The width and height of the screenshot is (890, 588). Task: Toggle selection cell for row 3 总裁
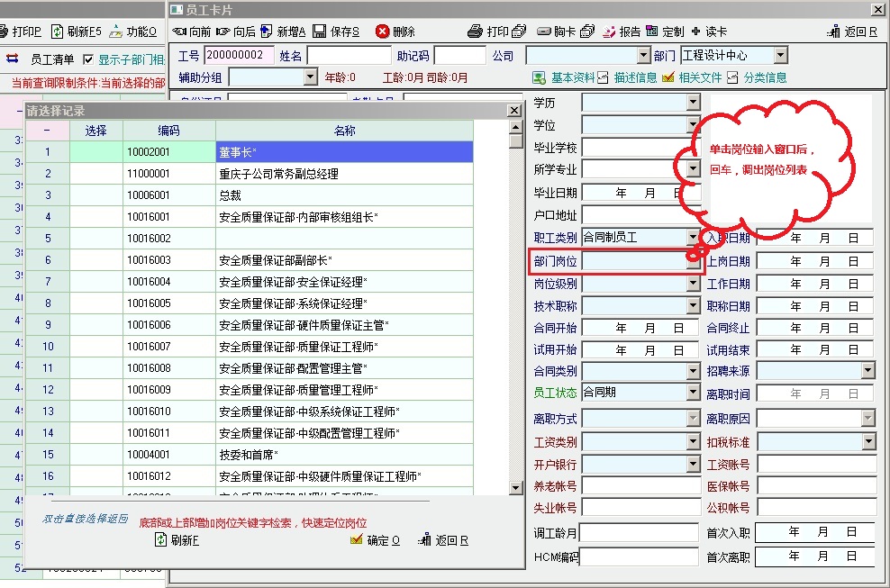tap(96, 195)
